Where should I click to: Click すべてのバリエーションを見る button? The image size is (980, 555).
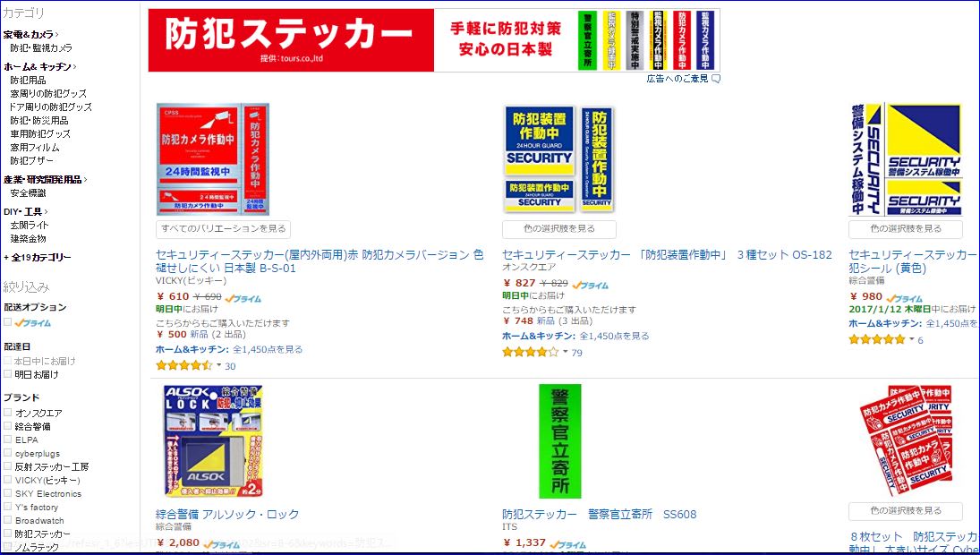[223, 229]
